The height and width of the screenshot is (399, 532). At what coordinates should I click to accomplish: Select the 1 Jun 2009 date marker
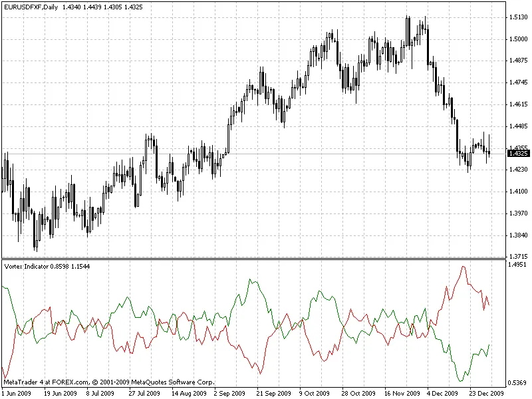coord(17,393)
